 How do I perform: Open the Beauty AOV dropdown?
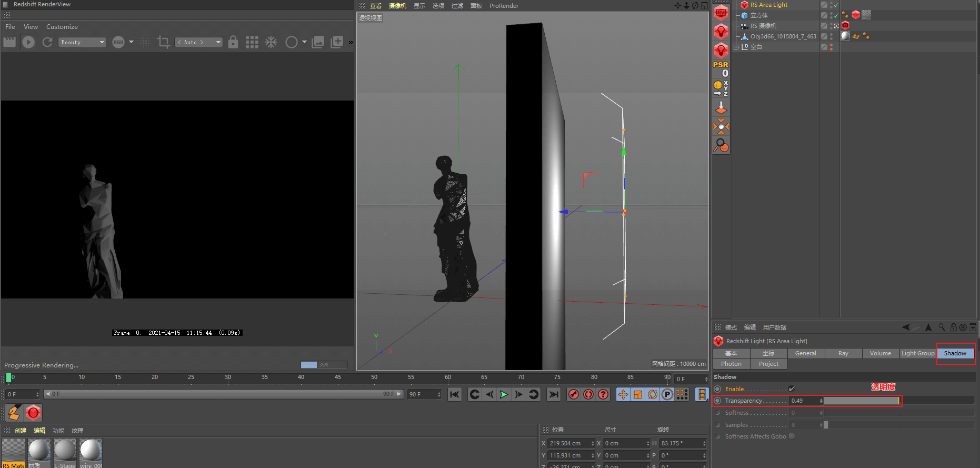click(83, 42)
